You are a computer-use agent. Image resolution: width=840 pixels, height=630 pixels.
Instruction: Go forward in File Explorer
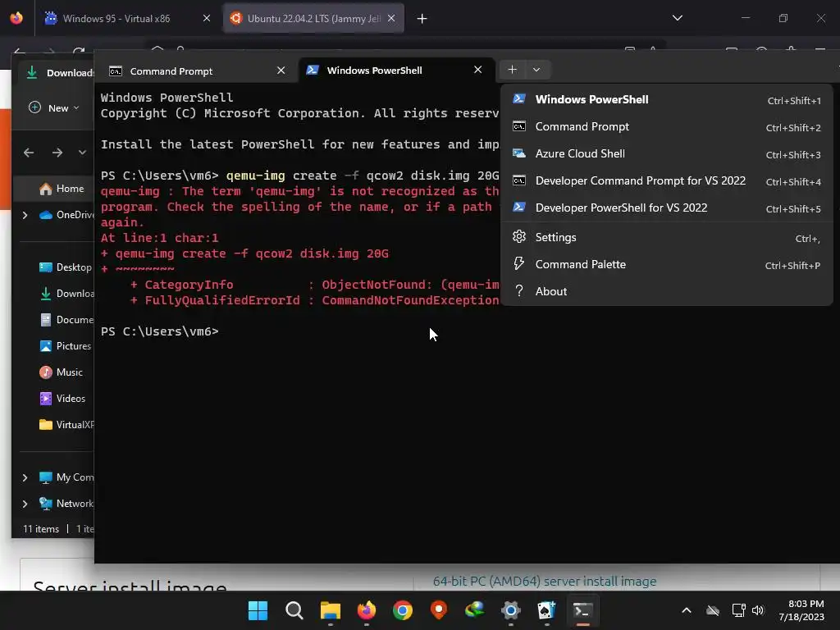pos(57,153)
